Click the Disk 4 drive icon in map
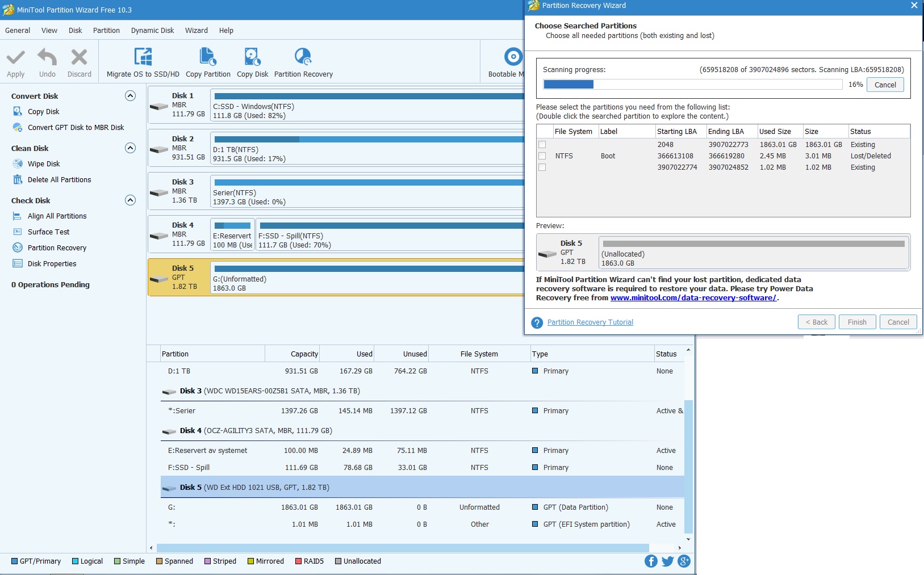924x575 pixels. pyautogui.click(x=159, y=236)
